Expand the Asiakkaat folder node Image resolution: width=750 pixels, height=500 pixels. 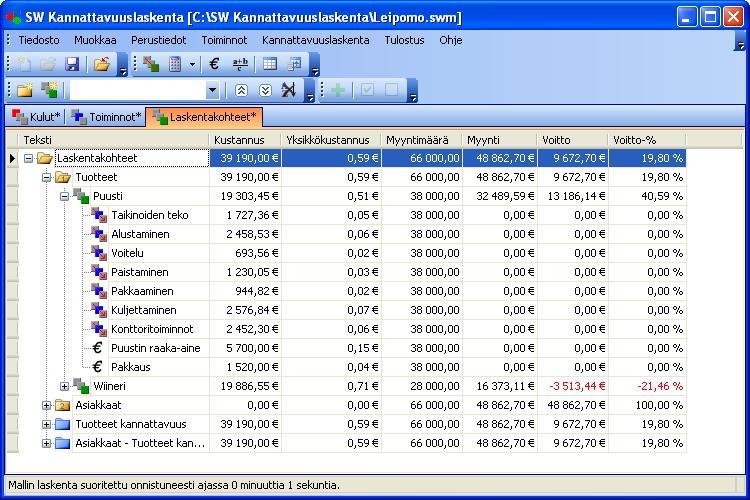[46, 405]
